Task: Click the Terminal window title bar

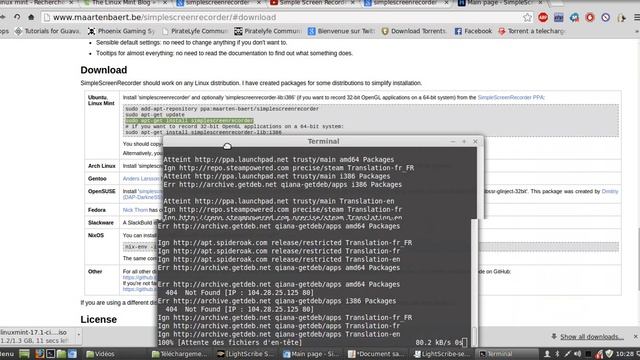Action: point(323,141)
